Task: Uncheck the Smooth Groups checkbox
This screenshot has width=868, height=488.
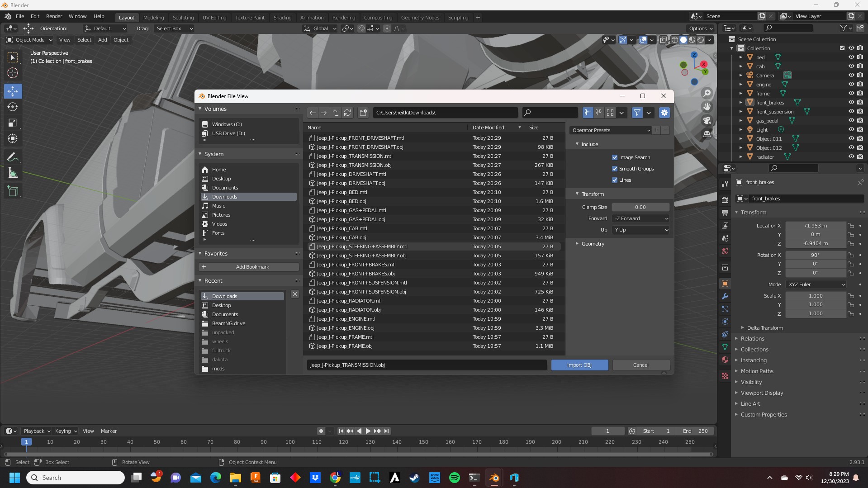Action: pyautogui.click(x=615, y=169)
